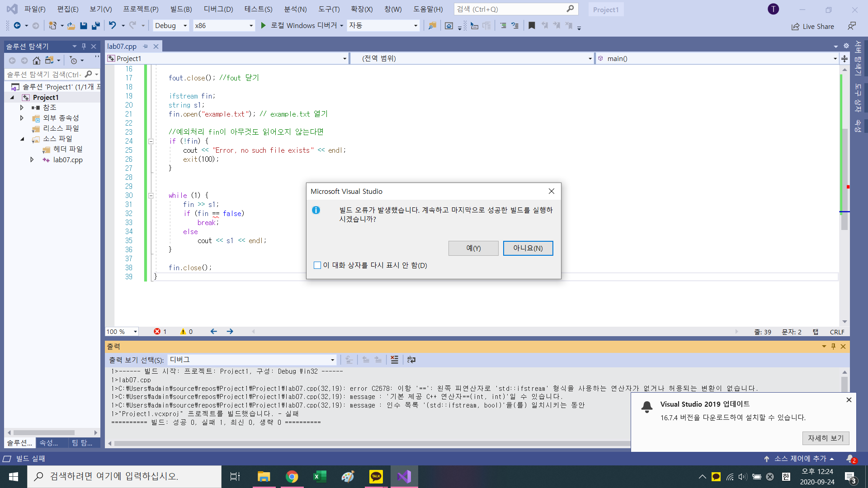Viewport: 868px width, 488px height.
Task: Click the save all icon
Action: pyautogui.click(x=95, y=26)
